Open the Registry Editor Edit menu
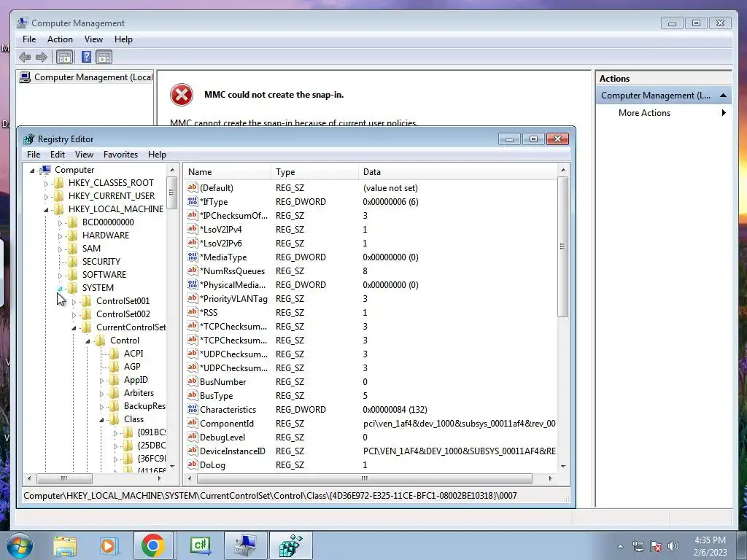 [x=58, y=155]
